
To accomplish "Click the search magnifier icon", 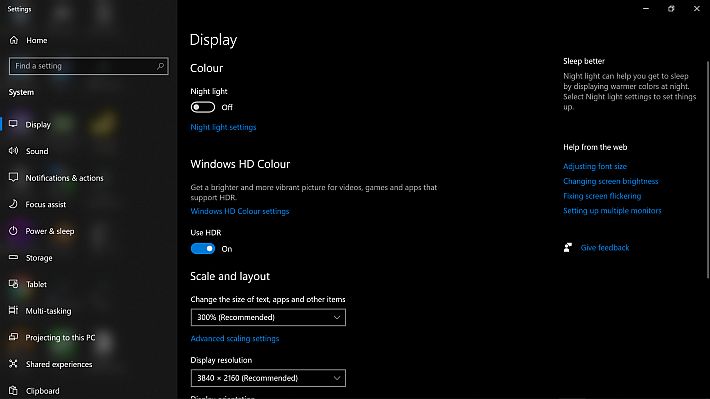I will point(160,66).
